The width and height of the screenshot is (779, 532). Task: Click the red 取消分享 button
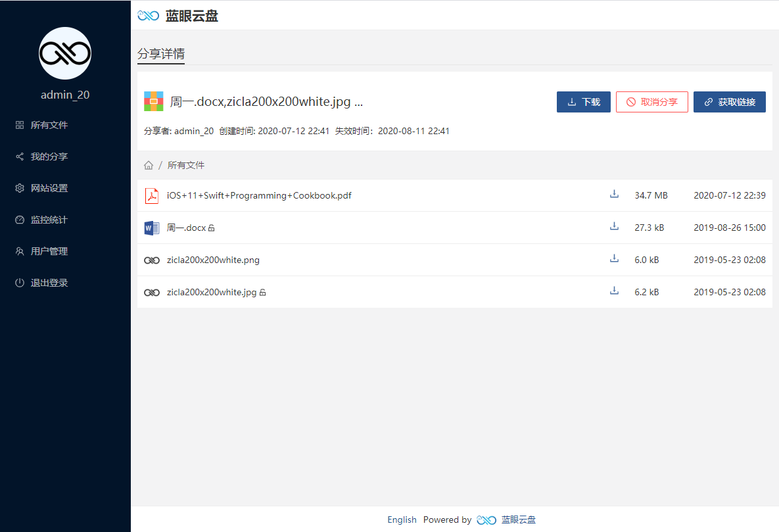pyautogui.click(x=651, y=102)
